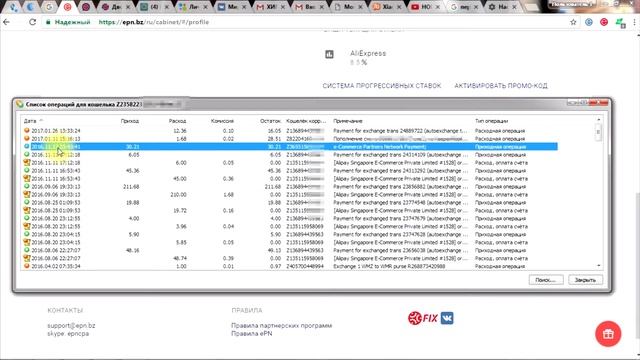Switch to the tab labeled (4)

point(154,7)
